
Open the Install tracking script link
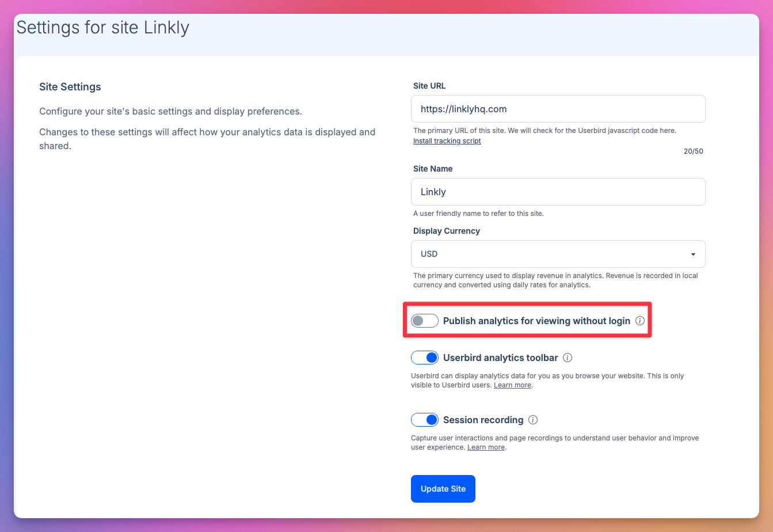(447, 140)
